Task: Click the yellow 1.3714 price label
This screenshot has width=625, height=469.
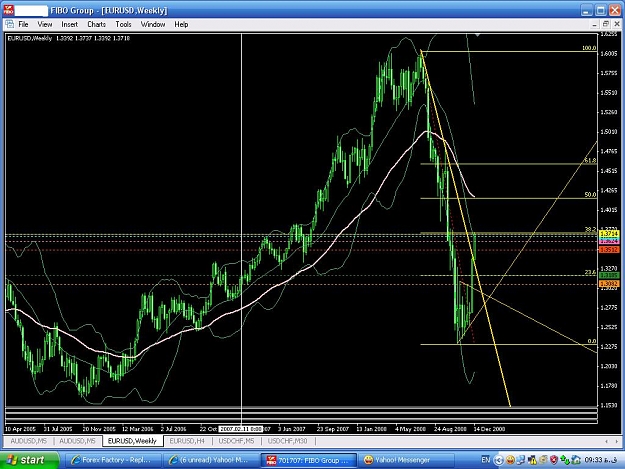Action: [609, 234]
